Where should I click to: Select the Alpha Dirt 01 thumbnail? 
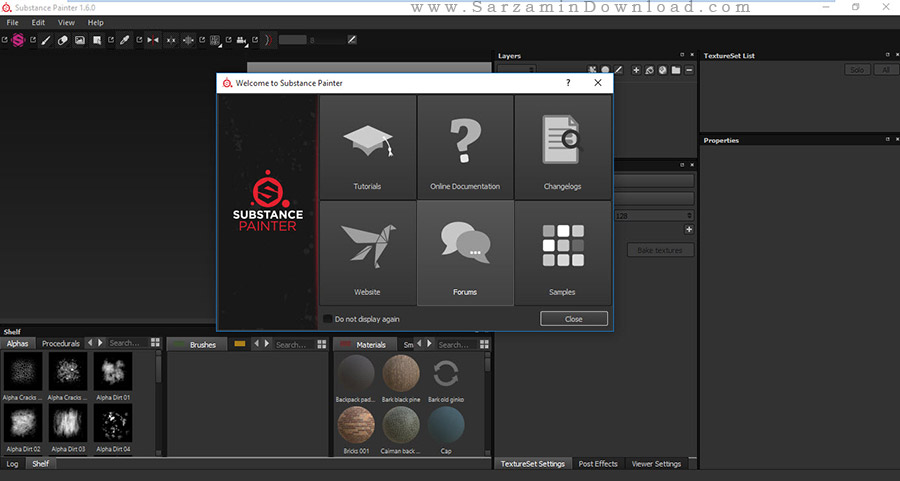point(112,372)
